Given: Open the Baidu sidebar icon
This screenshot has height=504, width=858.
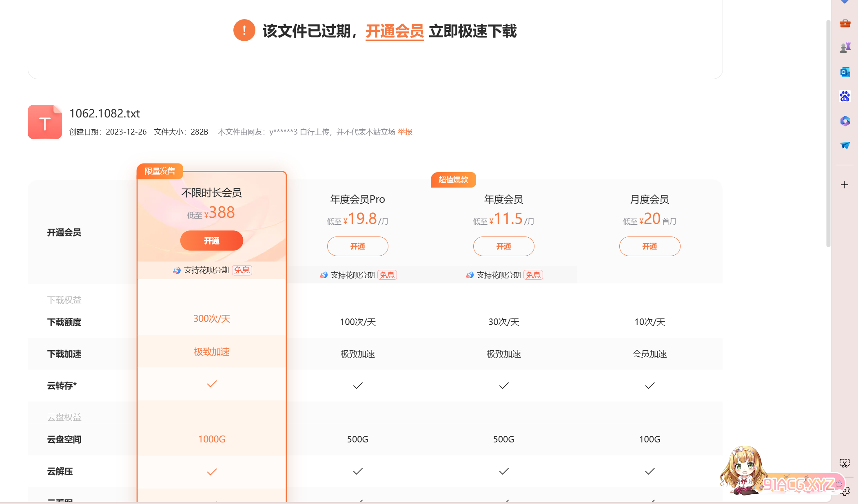Looking at the screenshot, I should (845, 97).
